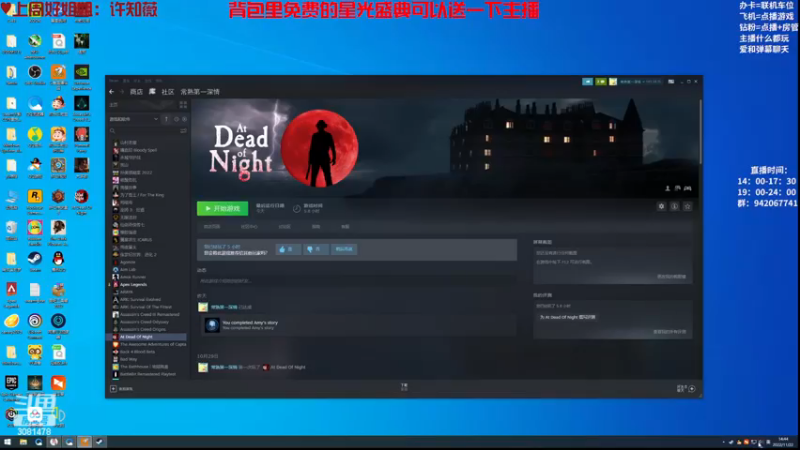
Task: Open Big Picture mode icon in title bar
Action: 671,82
